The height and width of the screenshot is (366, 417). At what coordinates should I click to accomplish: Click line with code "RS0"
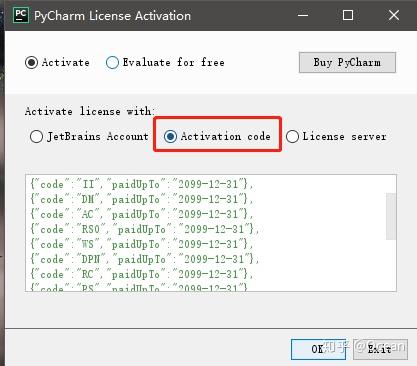click(144, 229)
